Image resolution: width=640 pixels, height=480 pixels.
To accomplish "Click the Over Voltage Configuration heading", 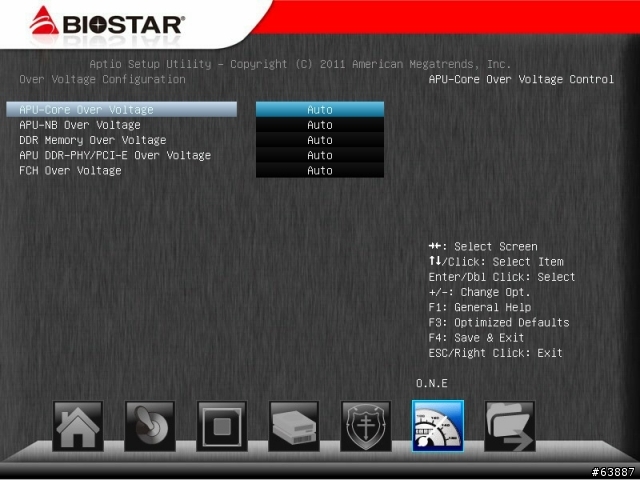I will 102,79.
